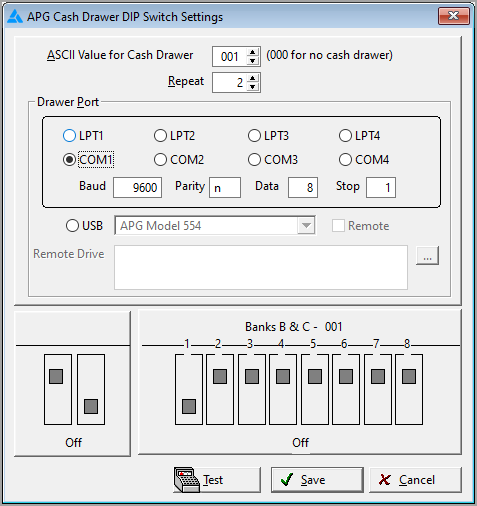
Task: Click the Parity input field
Action: [225, 187]
